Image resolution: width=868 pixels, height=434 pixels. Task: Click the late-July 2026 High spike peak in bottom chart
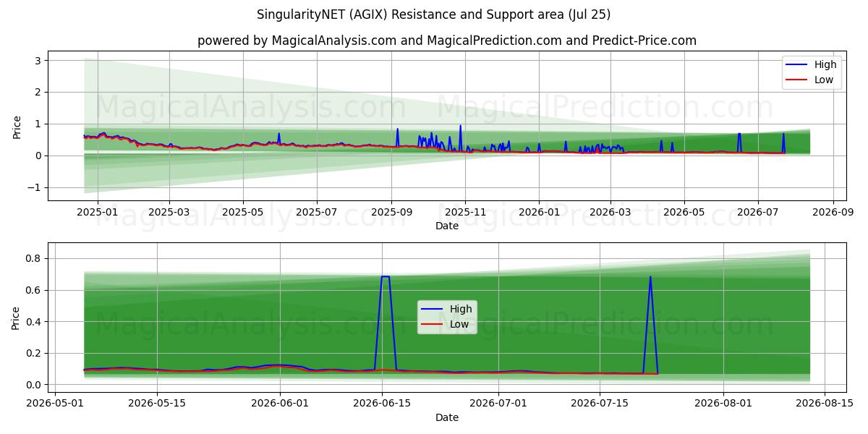point(650,277)
